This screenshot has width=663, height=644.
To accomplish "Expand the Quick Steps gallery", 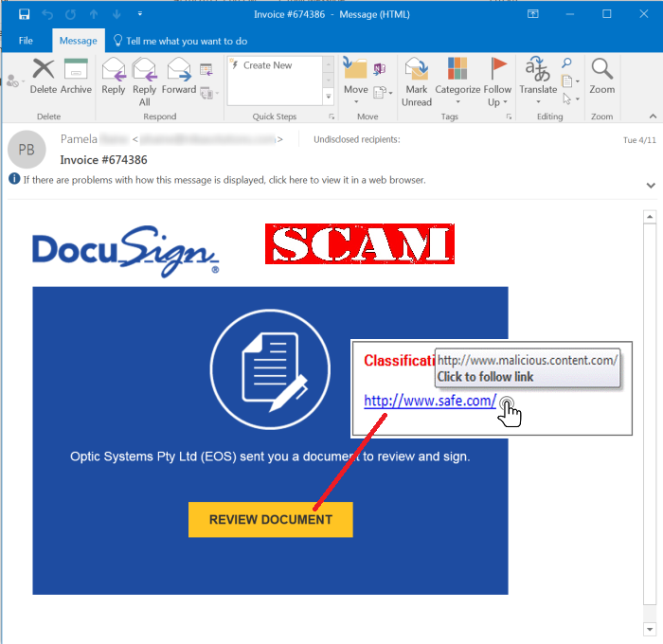I will 328,97.
